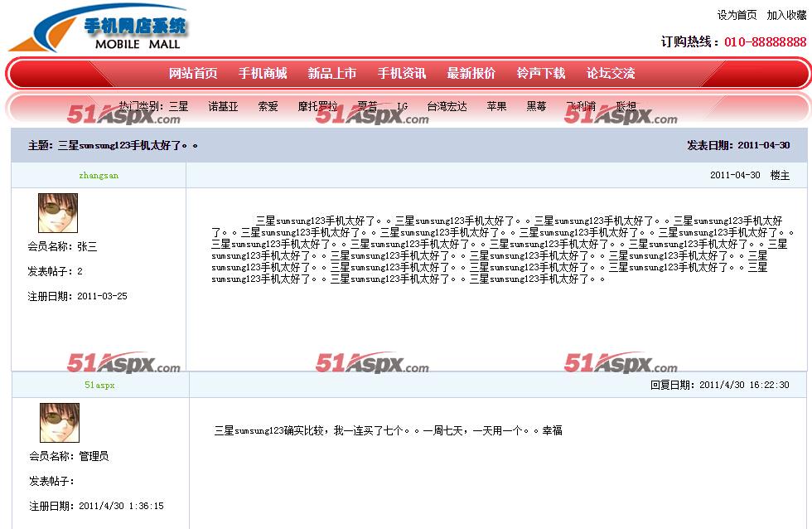This screenshot has width=812, height=529.
Task: Click 设为首页 link at top right
Action: click(737, 15)
